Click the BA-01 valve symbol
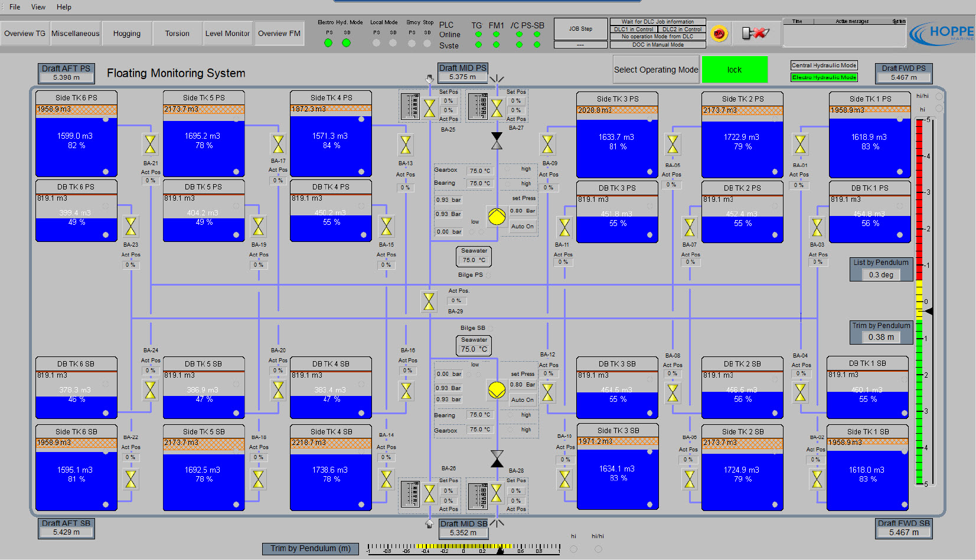 (800, 145)
